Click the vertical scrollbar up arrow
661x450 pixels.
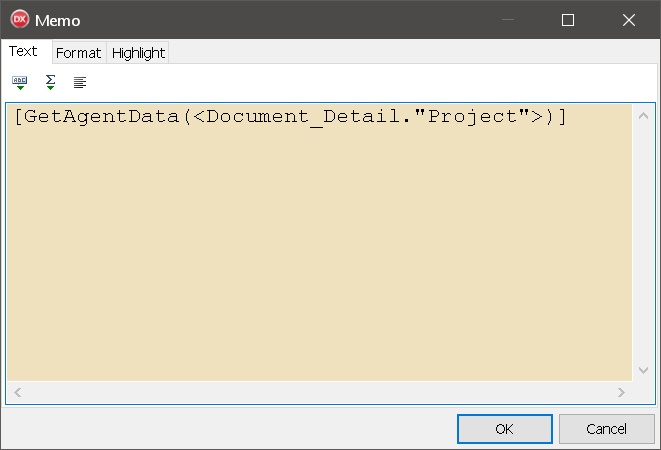(643, 116)
